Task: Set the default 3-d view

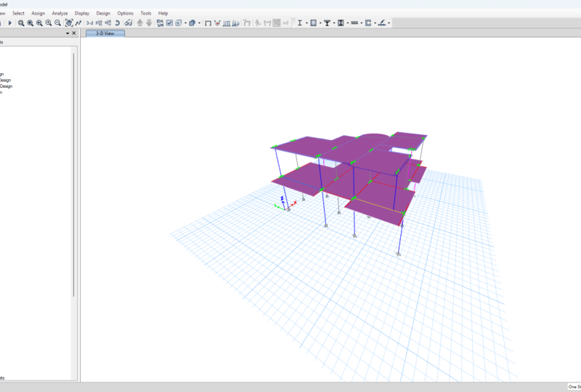Action: (89, 23)
